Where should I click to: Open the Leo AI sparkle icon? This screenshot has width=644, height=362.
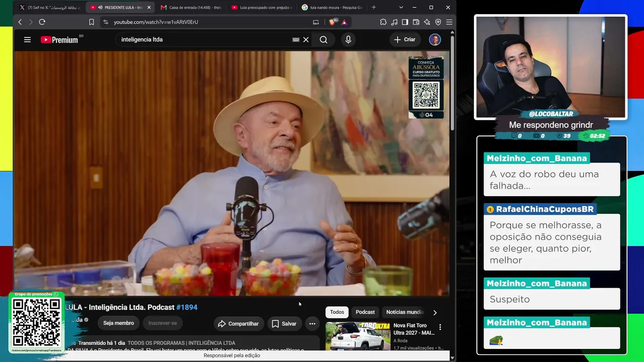(427, 22)
